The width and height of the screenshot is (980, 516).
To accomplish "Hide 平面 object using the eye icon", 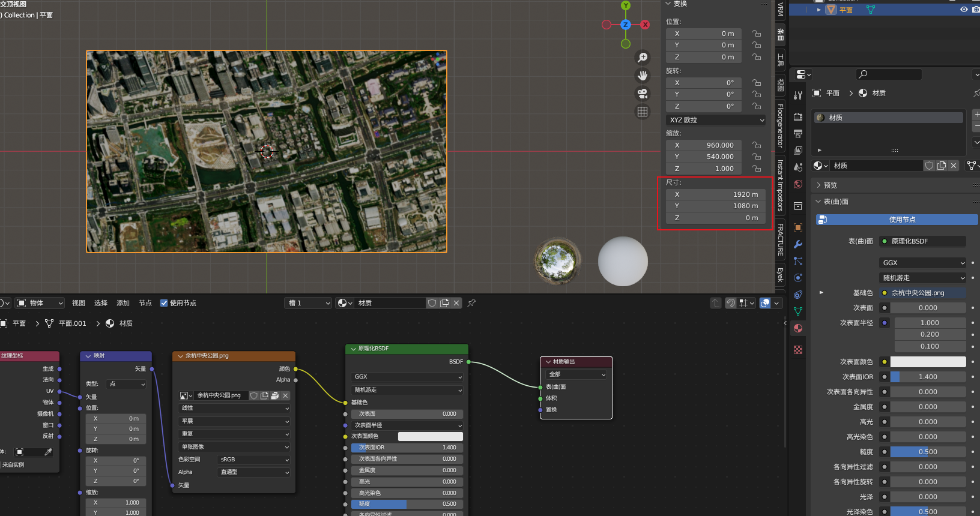I will (x=964, y=10).
